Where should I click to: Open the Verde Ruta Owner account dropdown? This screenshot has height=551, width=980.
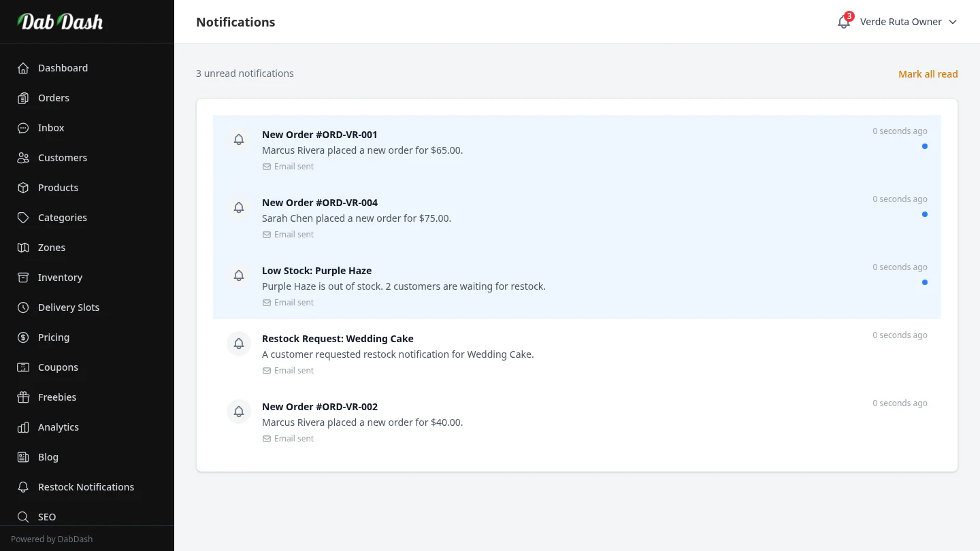(908, 22)
